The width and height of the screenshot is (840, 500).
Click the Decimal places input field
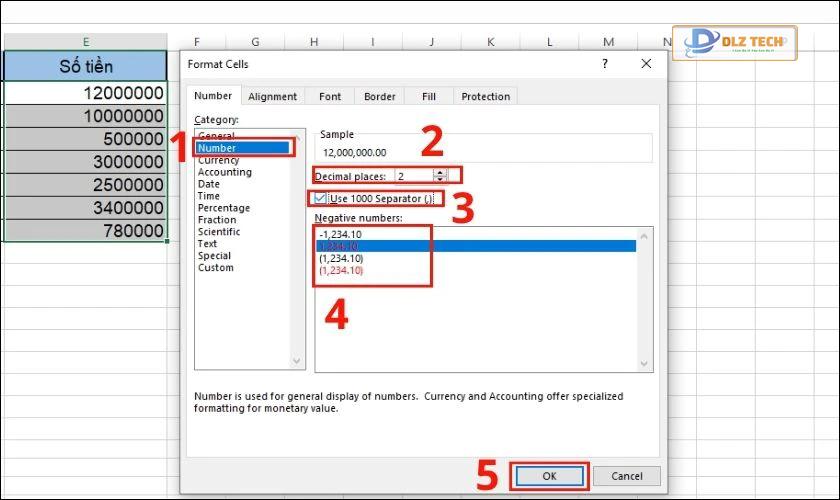click(414, 176)
